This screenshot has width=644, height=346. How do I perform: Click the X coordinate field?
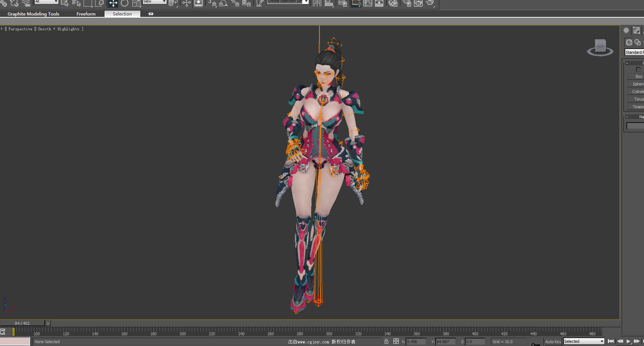pos(416,342)
